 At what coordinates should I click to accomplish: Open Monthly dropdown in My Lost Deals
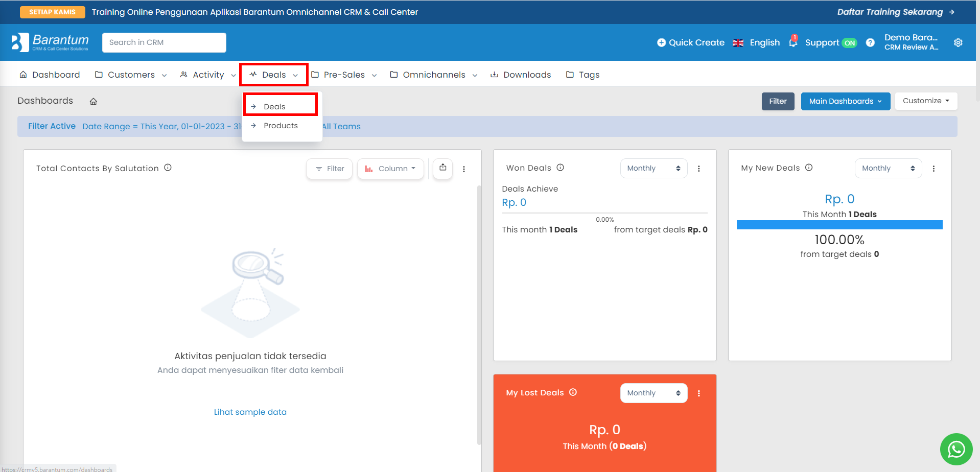click(x=654, y=393)
